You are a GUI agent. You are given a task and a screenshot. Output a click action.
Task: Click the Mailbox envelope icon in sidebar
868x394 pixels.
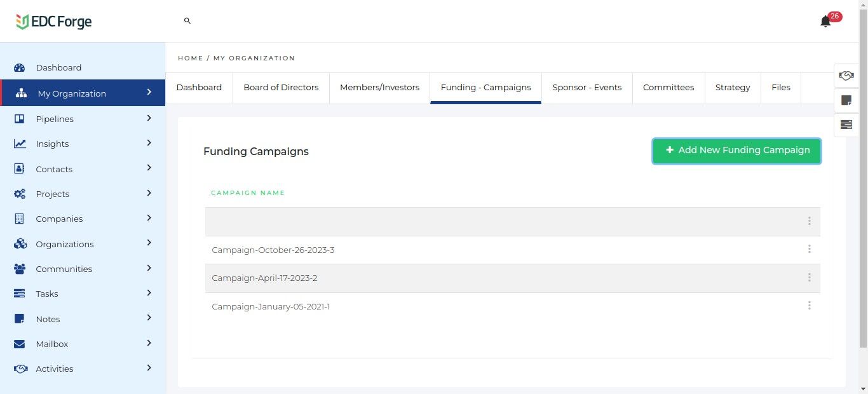20,344
